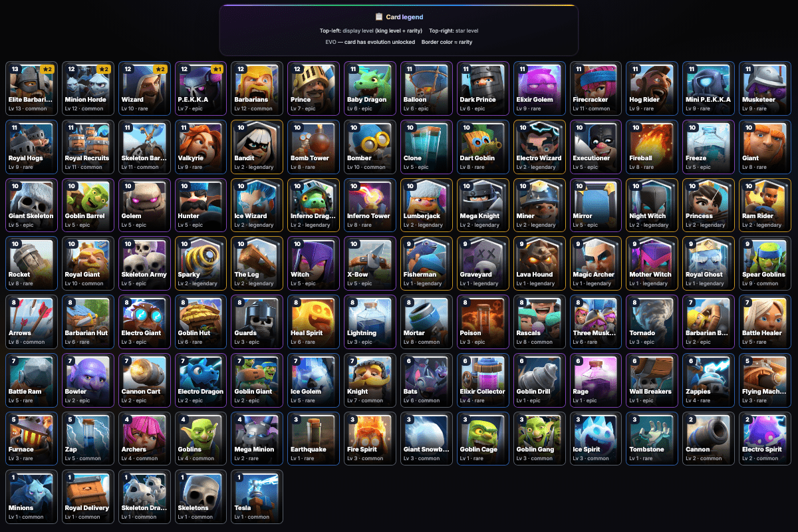
Task: Select the Electro Wizard card
Action: pyautogui.click(x=539, y=147)
